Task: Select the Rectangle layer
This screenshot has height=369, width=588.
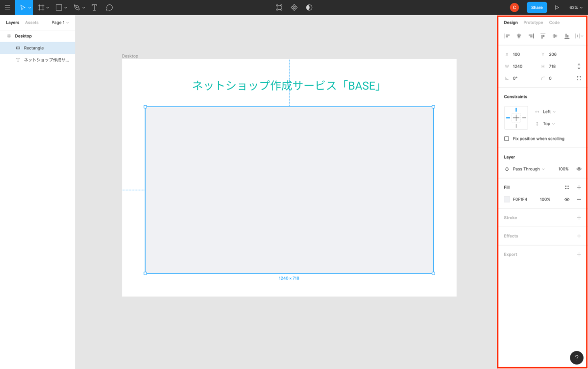Action: pyautogui.click(x=38, y=48)
